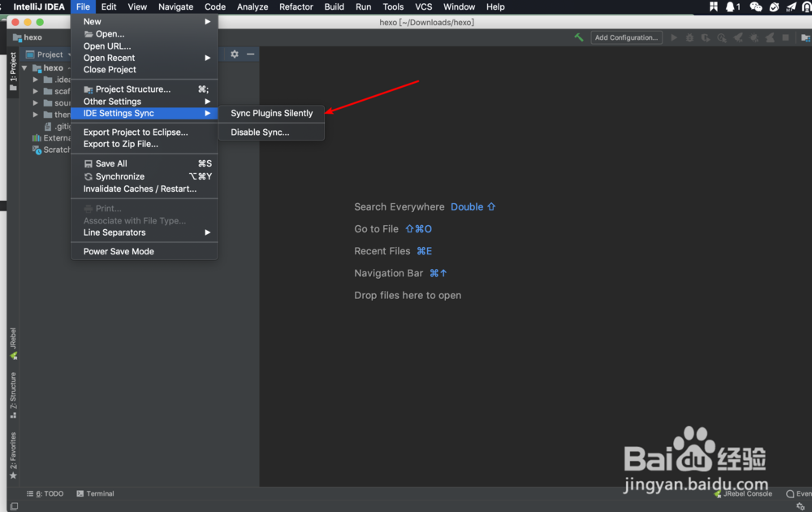812x512 pixels.
Task: Open the Event Log tool window
Action: pos(798,493)
